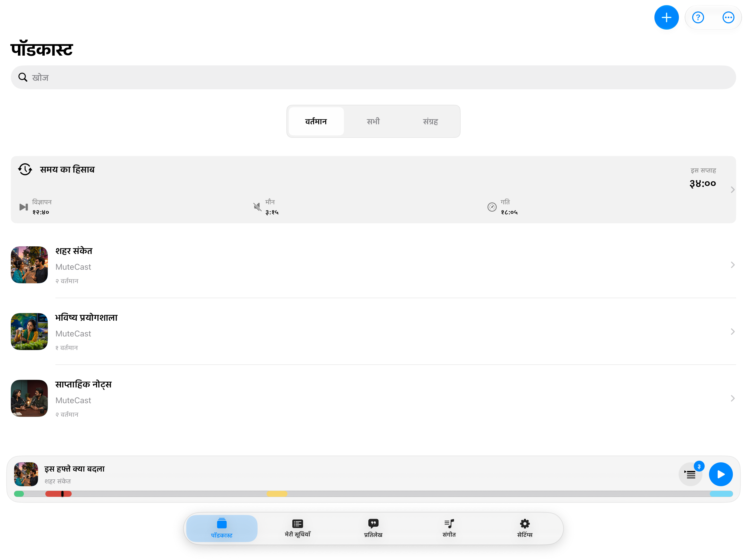The image size is (747, 560).
Task: Switch to मेरी सूचियाँ tab
Action: coord(297,528)
